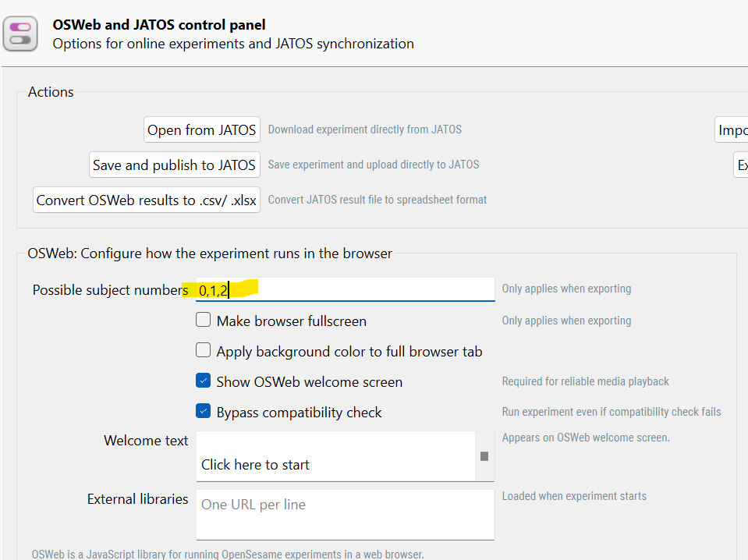Click the Possible subject numbers label
This screenshot has width=748, height=560.
tap(110, 290)
